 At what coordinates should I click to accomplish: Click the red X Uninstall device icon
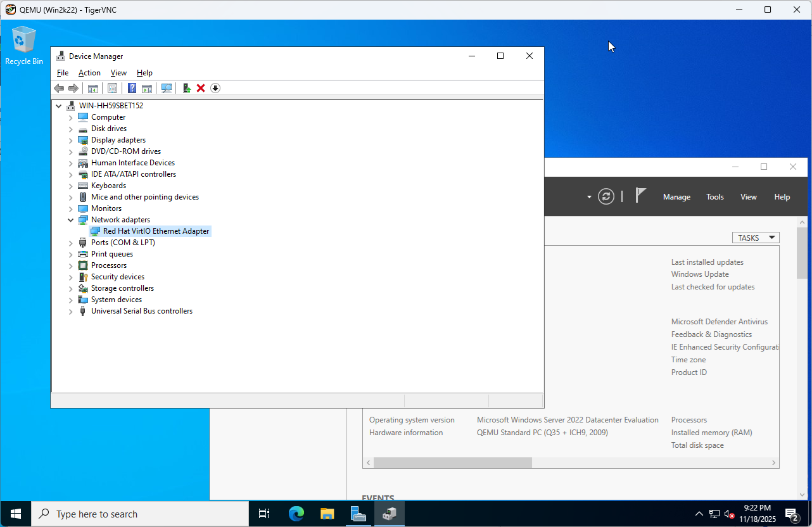coord(201,88)
